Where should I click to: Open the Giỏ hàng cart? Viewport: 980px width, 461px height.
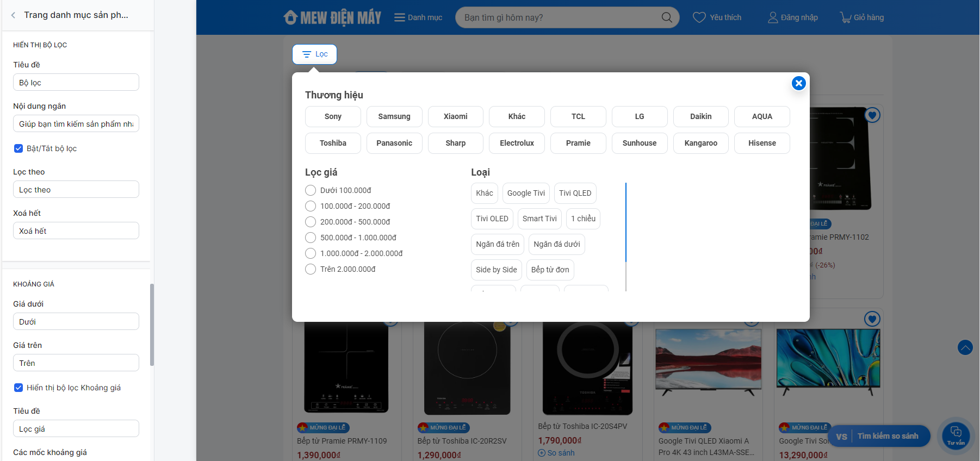(x=862, y=17)
